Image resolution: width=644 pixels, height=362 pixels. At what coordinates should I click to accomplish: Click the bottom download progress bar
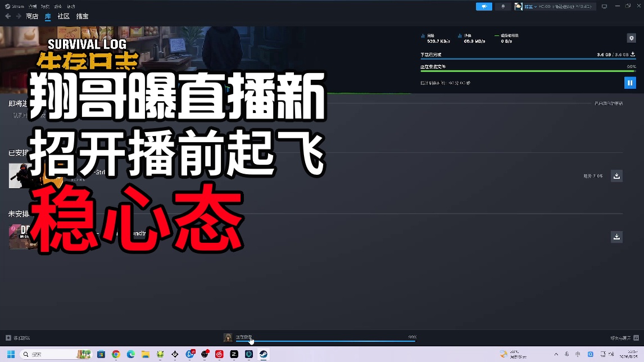(326, 341)
